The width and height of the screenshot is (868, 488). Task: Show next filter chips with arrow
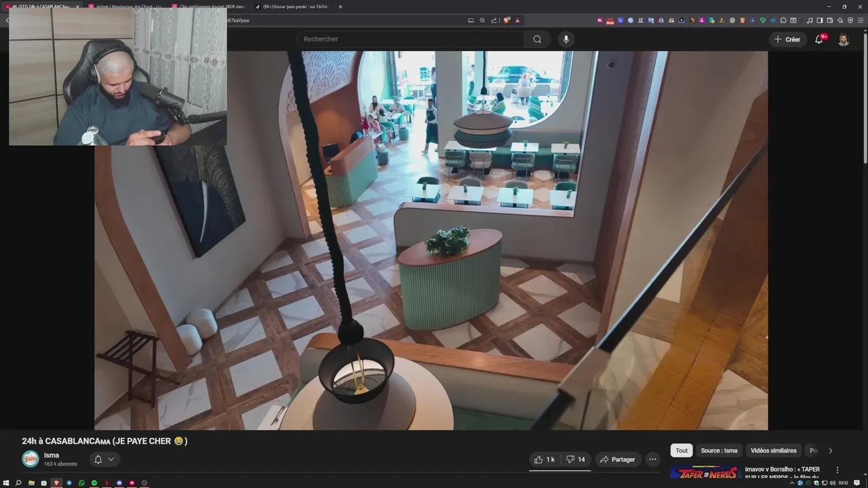830,451
